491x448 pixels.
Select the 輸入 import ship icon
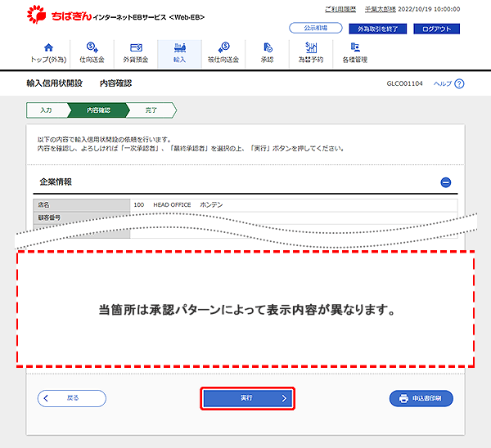pos(180,47)
